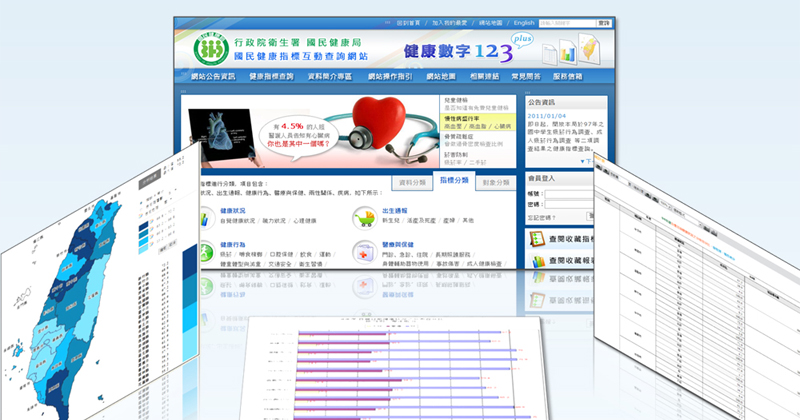Switch to the 資料分類 tab
Viewport: 800px width, 420px height.
click(x=412, y=183)
